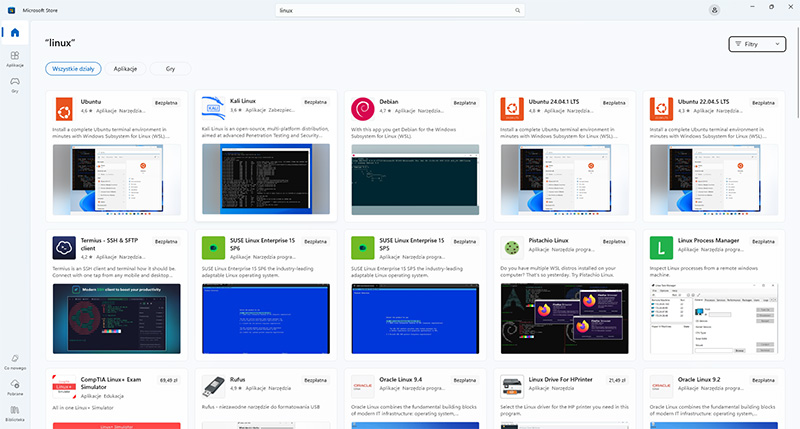This screenshot has height=429, width=800.
Task: Click Linux Drive For HPrinter icon
Action: pos(512,387)
